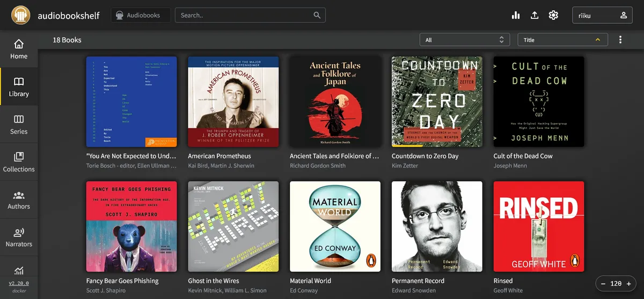This screenshot has width=644, height=299.
Task: Click the audiobookshelf logo icon
Action: (21, 15)
